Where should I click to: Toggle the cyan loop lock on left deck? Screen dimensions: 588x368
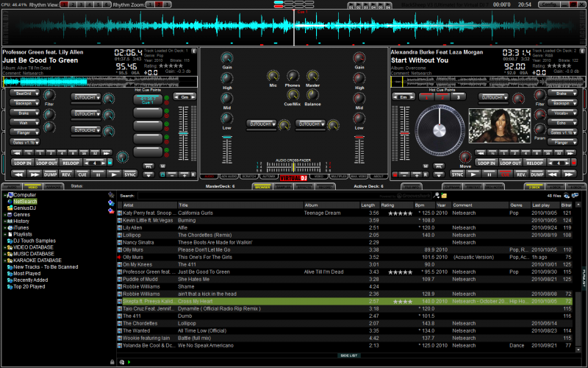point(110,163)
